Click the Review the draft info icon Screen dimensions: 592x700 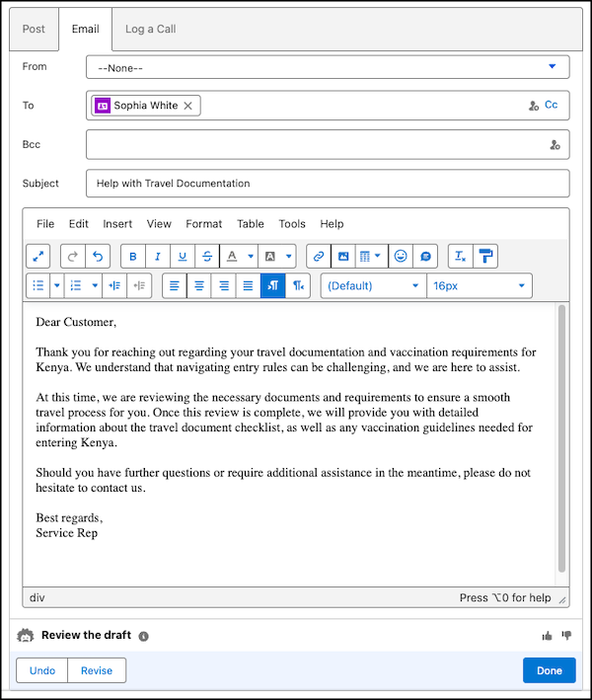143,636
